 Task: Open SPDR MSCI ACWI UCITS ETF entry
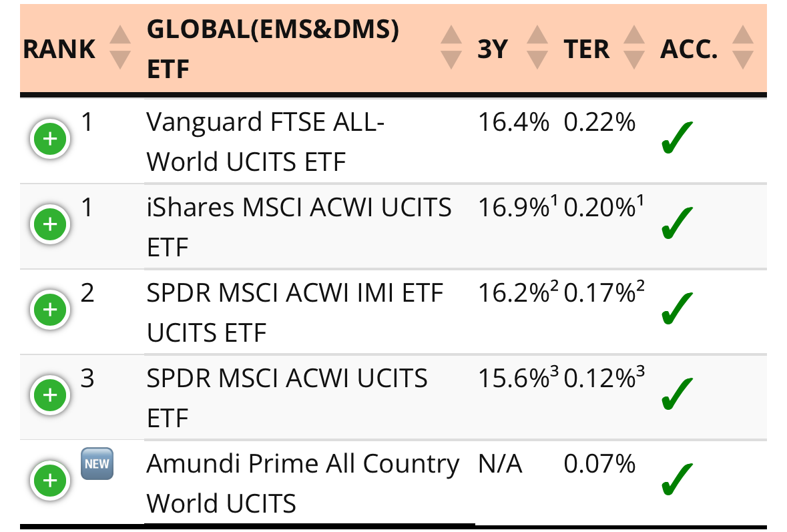(287, 397)
